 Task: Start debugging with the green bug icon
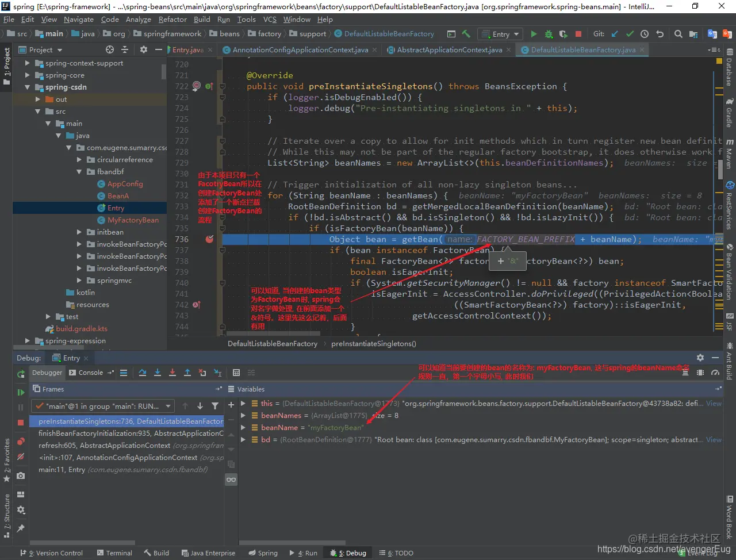[549, 34]
